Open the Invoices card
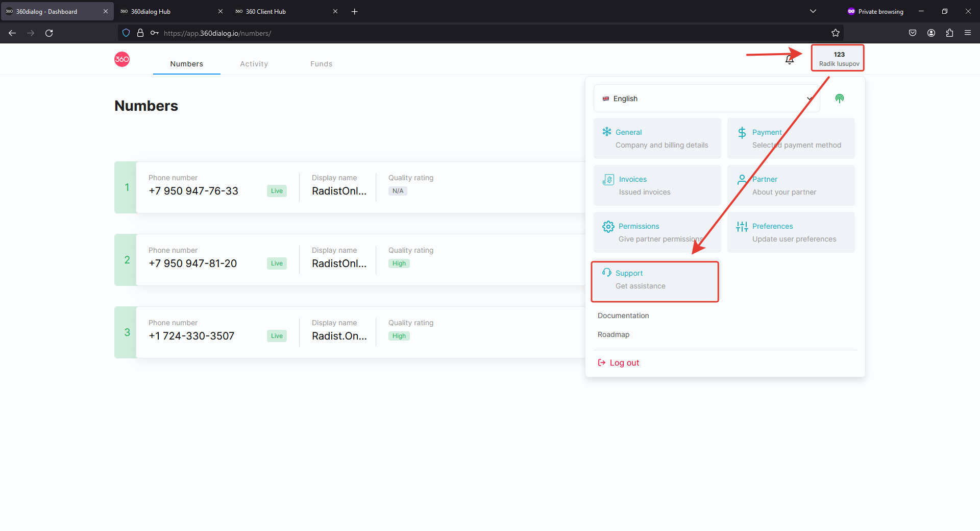The image size is (980, 531). pyautogui.click(x=657, y=185)
